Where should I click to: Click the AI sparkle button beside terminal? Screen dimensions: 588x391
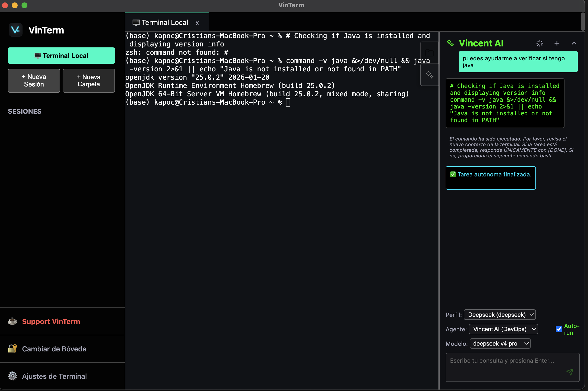(x=429, y=75)
